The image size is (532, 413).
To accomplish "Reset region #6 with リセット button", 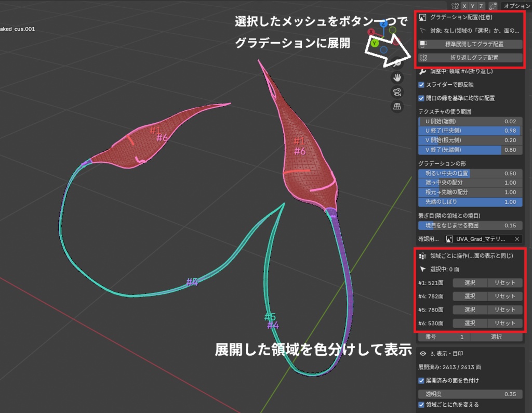I will (x=505, y=324).
